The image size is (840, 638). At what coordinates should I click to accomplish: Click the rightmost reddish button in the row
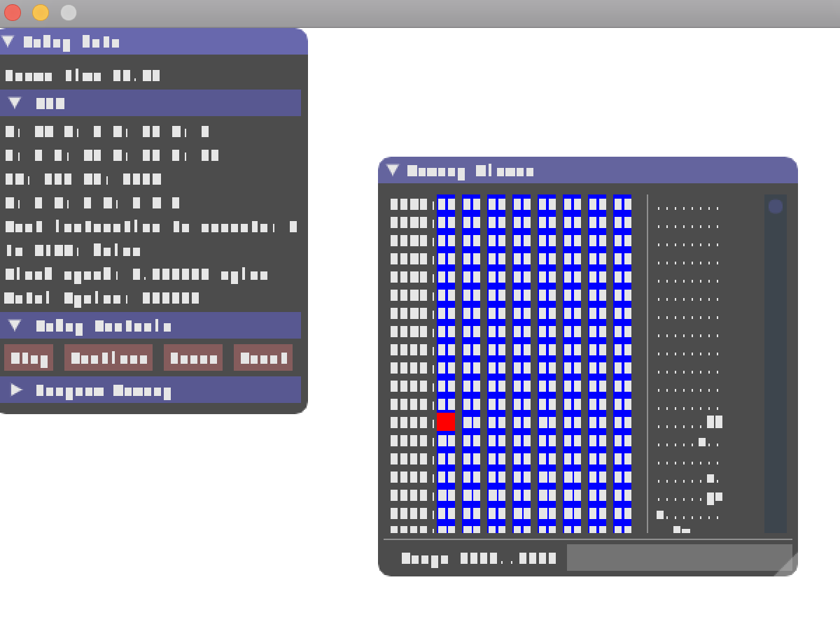pyautogui.click(x=263, y=357)
